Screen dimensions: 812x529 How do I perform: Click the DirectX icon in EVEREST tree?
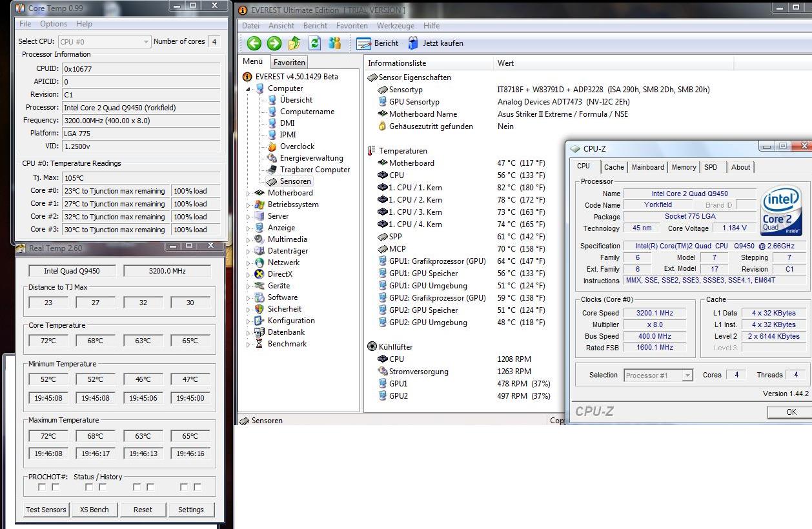260,274
